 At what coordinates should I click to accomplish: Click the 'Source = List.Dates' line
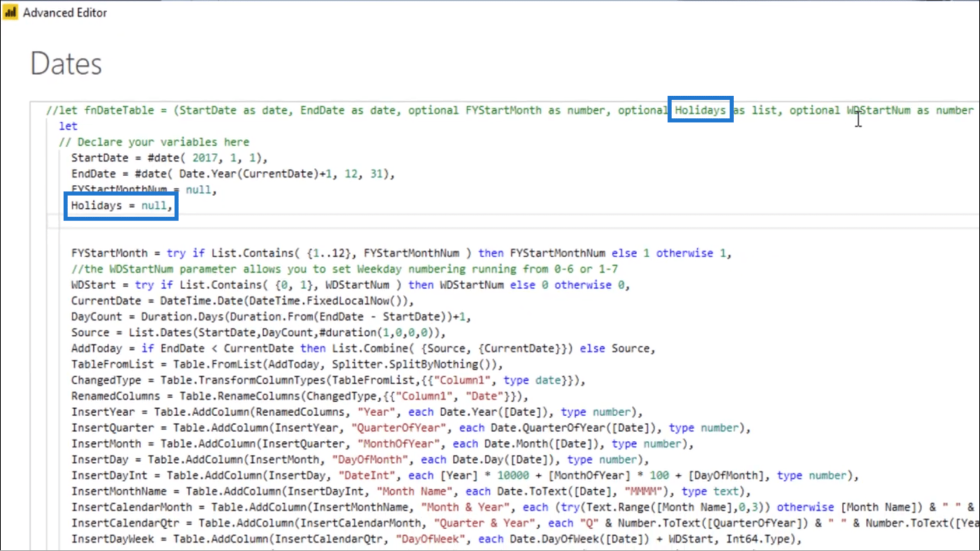point(258,332)
